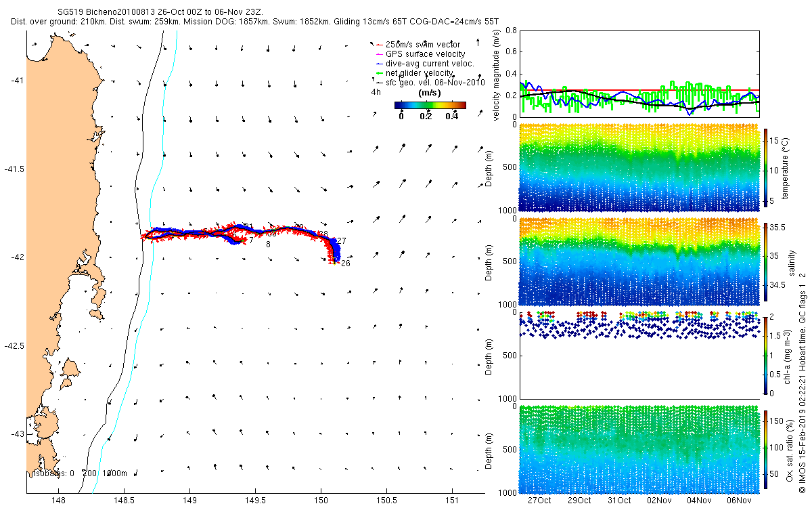Viewport: 812px width, 508px height.
Task: Click the '150.5' longitude tick label
Action: [386, 501]
